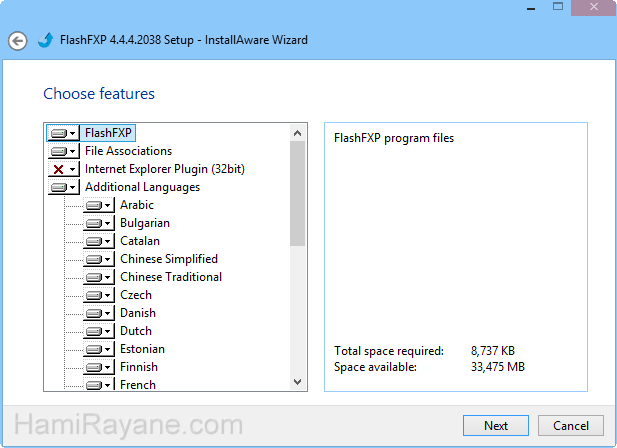The height and width of the screenshot is (448, 617).
Task: Click the 'Choose features' heading
Action: tap(99, 94)
